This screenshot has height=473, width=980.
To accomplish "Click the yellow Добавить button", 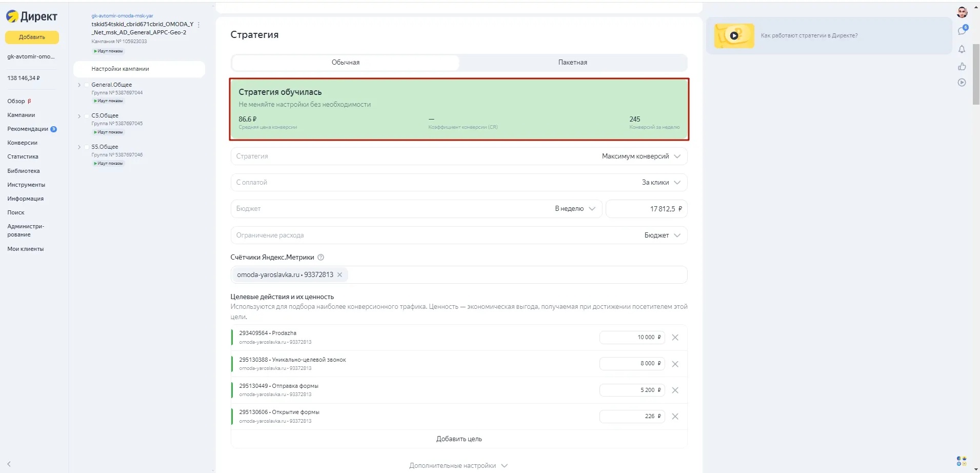I will tap(32, 37).
